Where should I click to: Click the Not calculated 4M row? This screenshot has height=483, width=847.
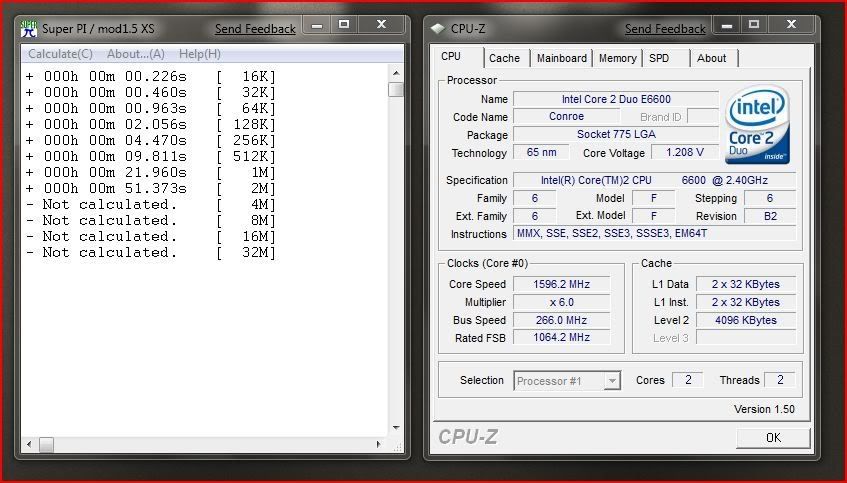pyautogui.click(x=151, y=205)
